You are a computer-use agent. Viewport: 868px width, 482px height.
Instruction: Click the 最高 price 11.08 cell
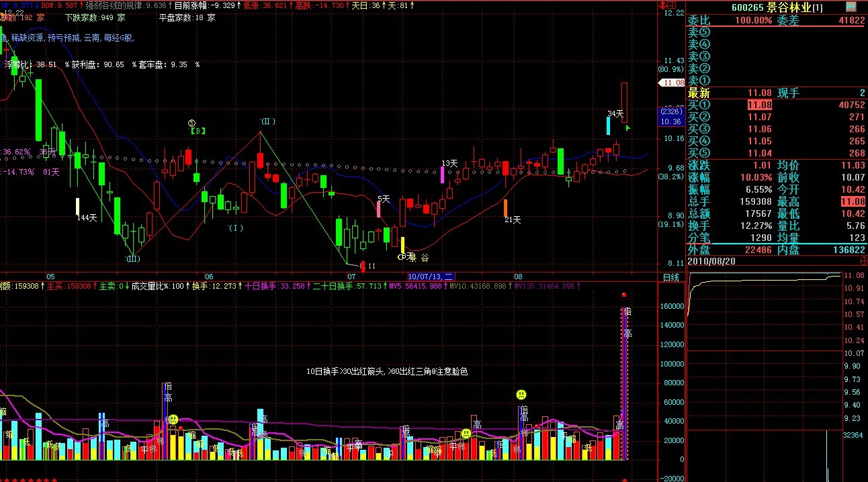coord(853,201)
